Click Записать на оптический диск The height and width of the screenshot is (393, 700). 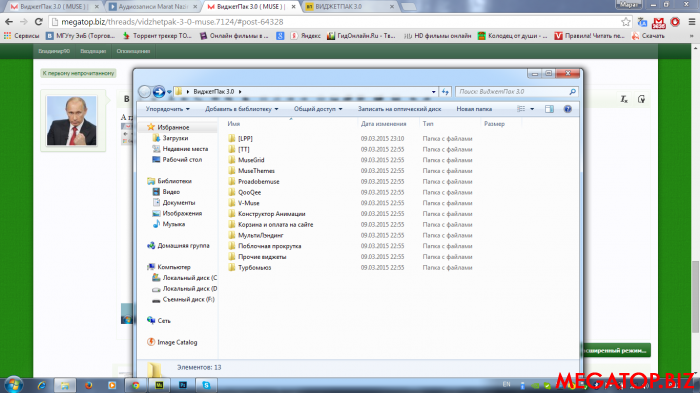click(x=399, y=109)
